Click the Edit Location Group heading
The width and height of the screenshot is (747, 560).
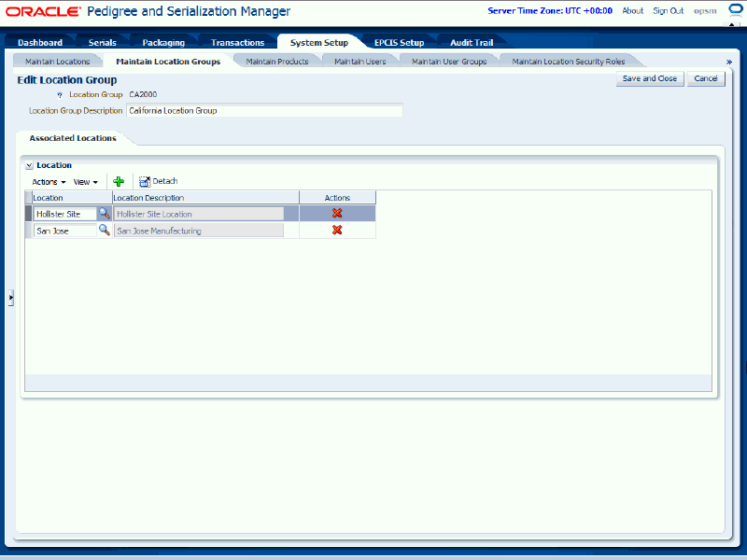pyautogui.click(x=67, y=80)
